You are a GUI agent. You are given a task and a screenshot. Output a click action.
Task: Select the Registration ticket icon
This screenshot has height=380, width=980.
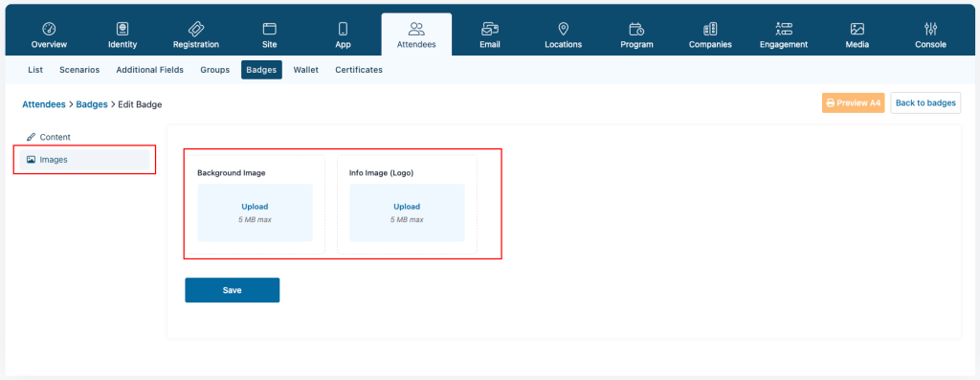[195, 29]
